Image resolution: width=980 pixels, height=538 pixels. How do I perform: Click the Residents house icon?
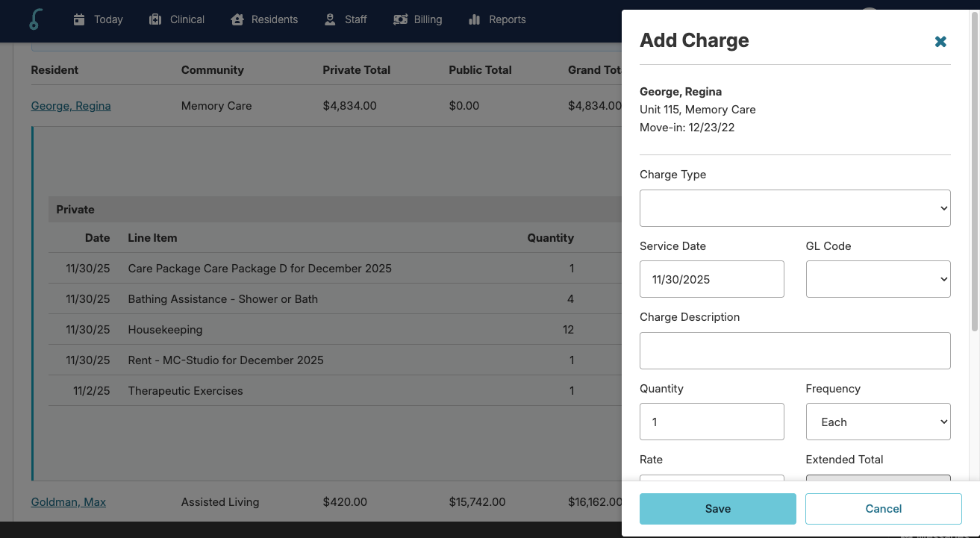pyautogui.click(x=237, y=19)
